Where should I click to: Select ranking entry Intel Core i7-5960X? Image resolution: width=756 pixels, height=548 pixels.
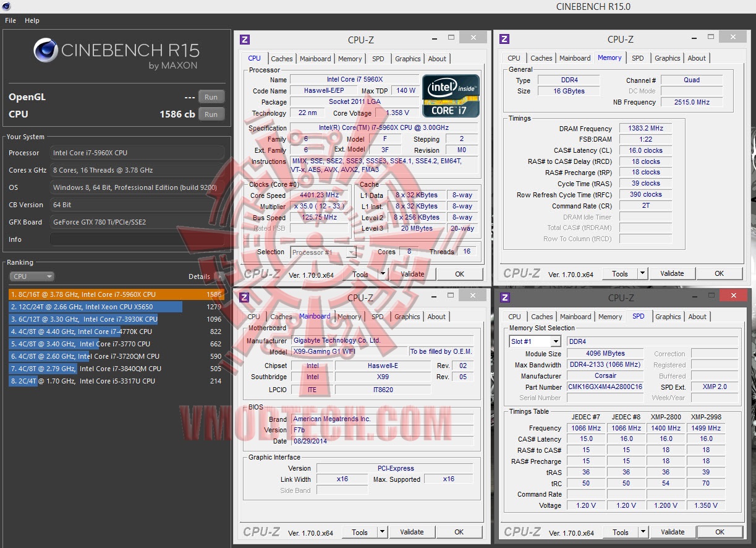click(116, 294)
